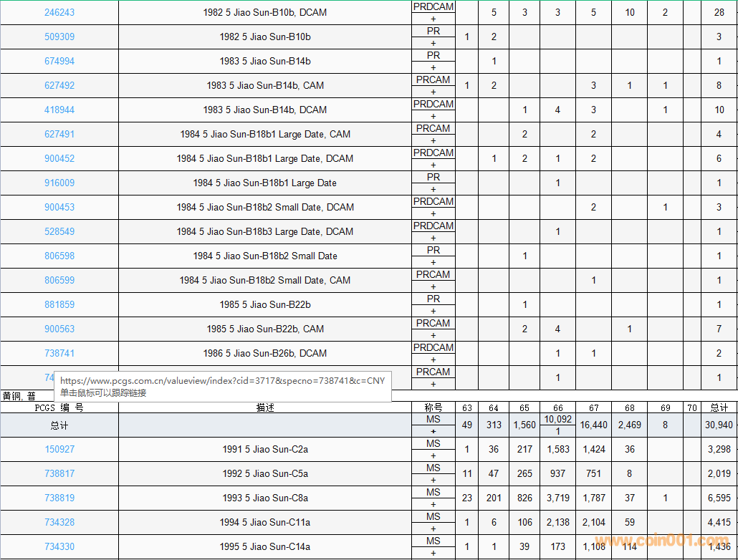Follow the 627492 PCGS link
The image size is (738, 560).
click(59, 85)
